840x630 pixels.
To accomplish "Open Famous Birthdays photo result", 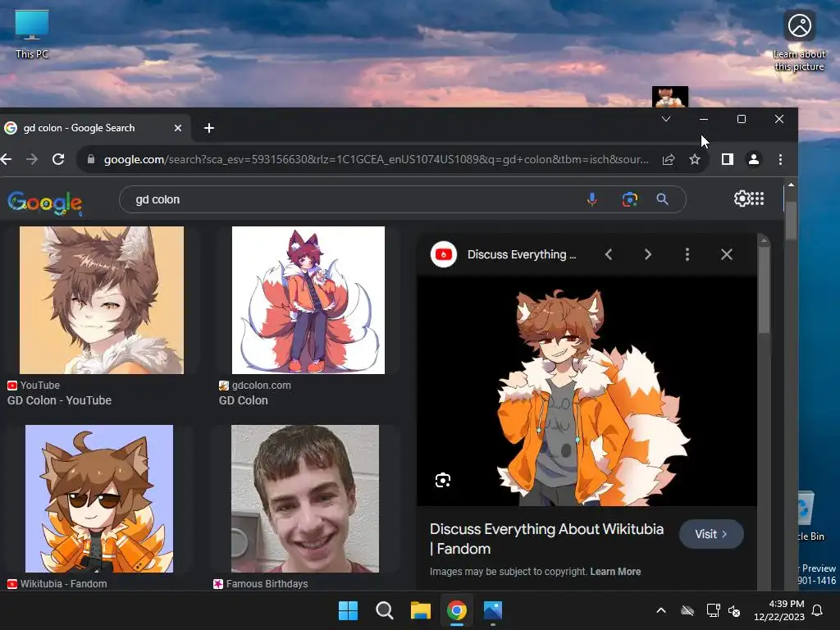I will pos(305,499).
